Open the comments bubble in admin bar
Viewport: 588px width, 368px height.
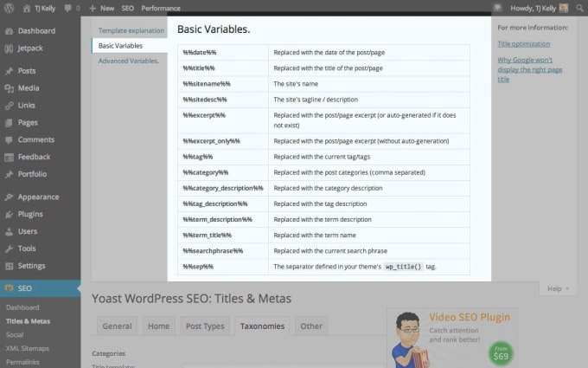(x=67, y=8)
